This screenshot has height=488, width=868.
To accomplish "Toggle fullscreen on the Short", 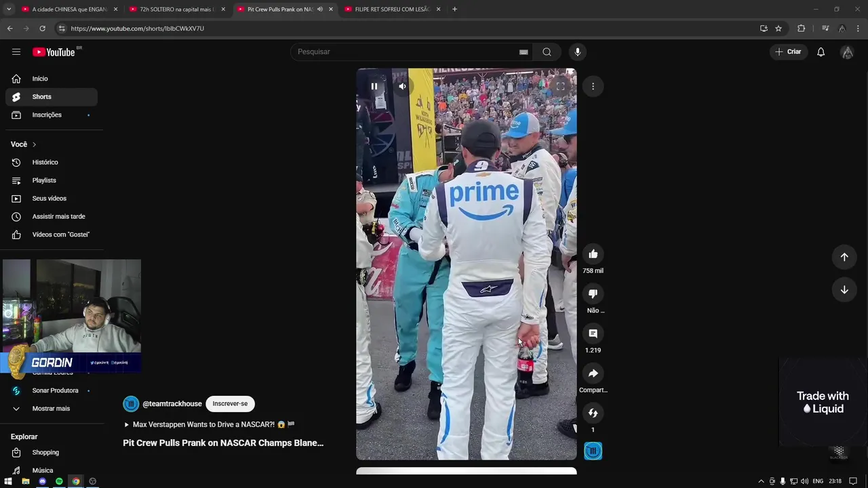I will click(x=560, y=86).
